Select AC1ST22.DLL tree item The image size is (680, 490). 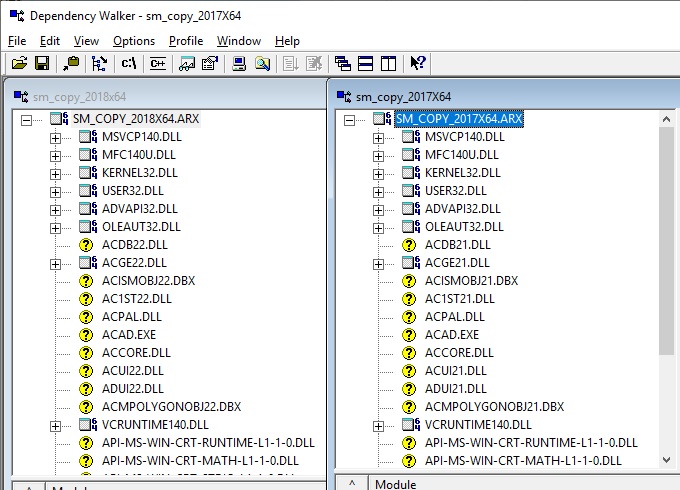click(137, 299)
